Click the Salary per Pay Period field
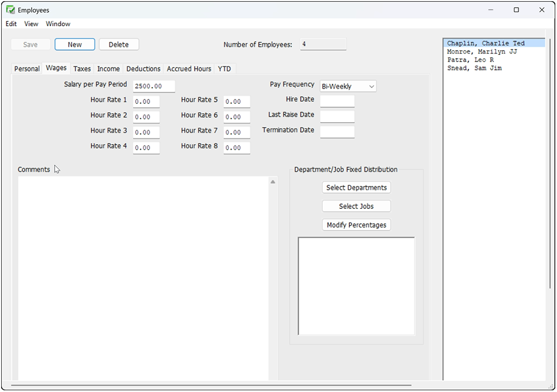The image size is (557, 392). [154, 87]
